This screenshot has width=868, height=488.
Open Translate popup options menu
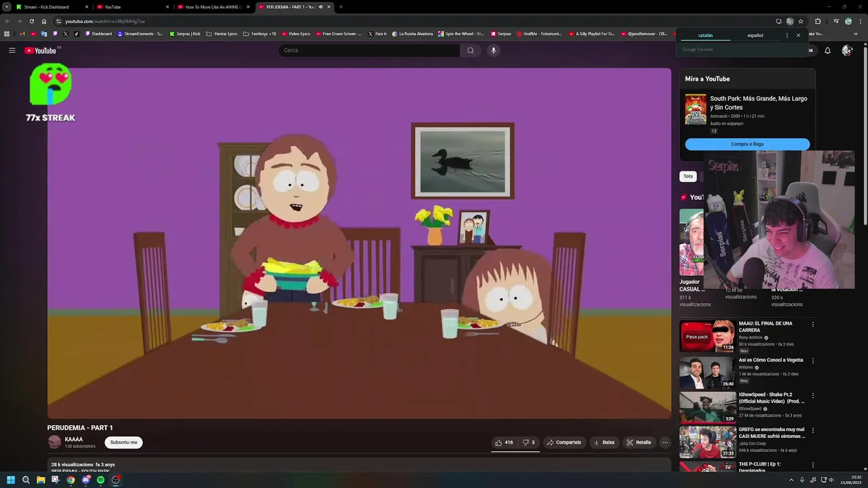787,35
